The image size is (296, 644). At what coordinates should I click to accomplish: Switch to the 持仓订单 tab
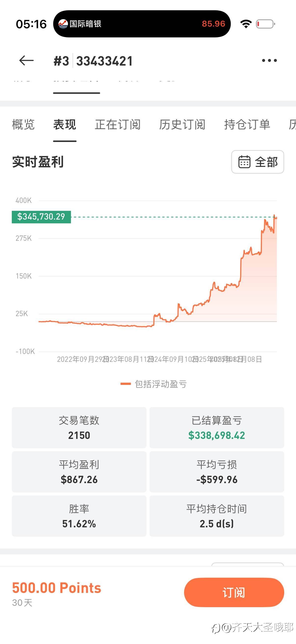click(x=247, y=125)
